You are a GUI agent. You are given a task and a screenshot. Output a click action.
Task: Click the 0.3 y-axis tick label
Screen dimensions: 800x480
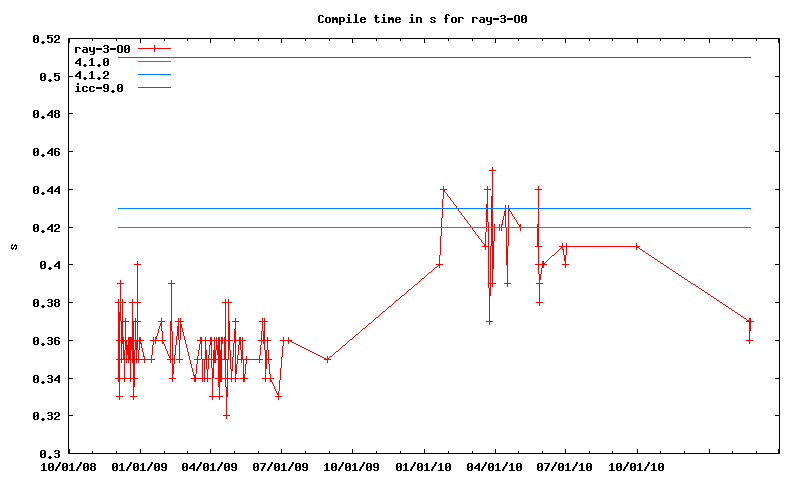point(50,453)
